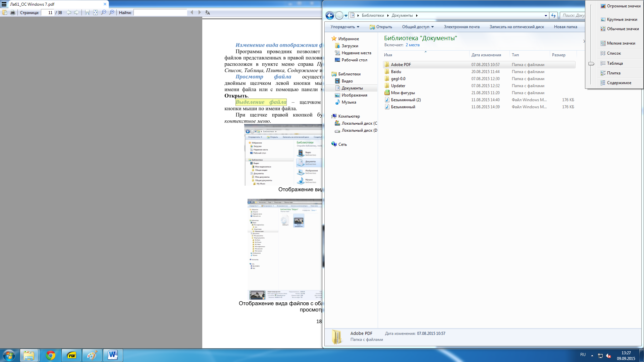Screen dimensions: 644x362
Task: Choose Список view option
Action: 621,53
